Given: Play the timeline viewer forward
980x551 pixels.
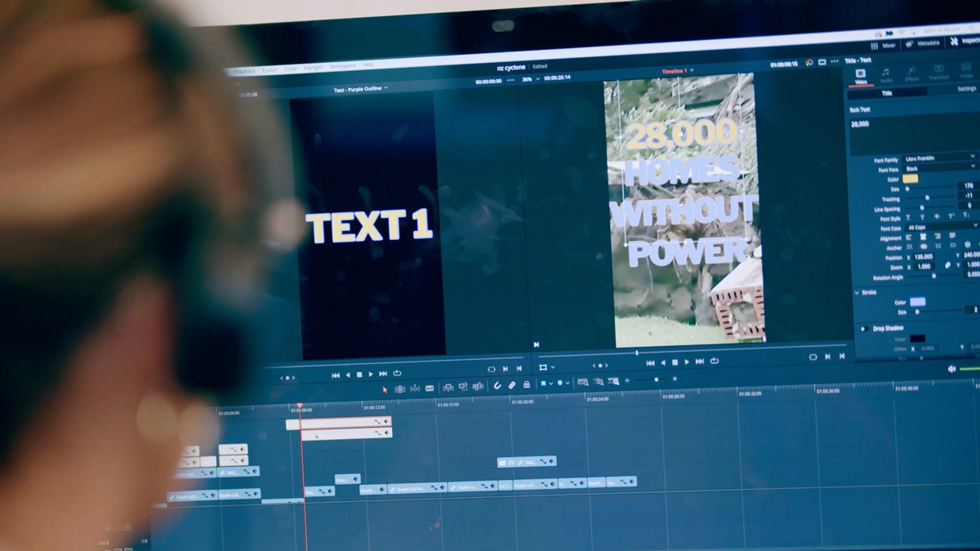Looking at the screenshot, I should pos(687,362).
